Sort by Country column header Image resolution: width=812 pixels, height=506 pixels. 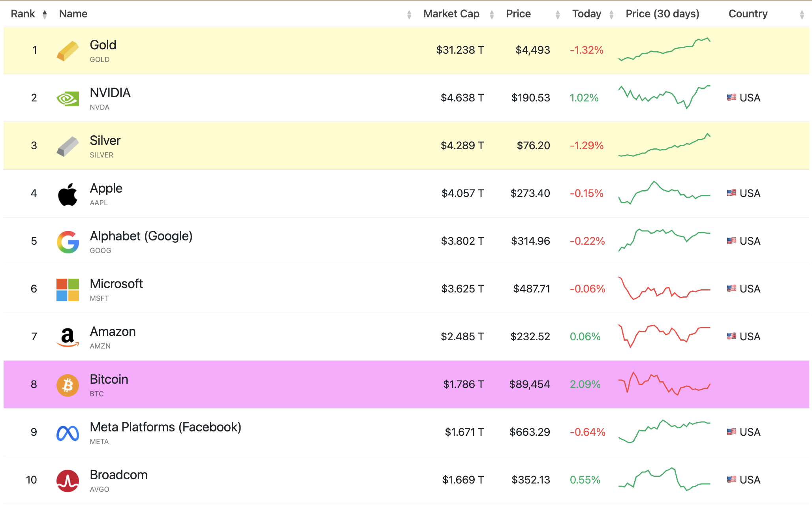click(x=748, y=14)
